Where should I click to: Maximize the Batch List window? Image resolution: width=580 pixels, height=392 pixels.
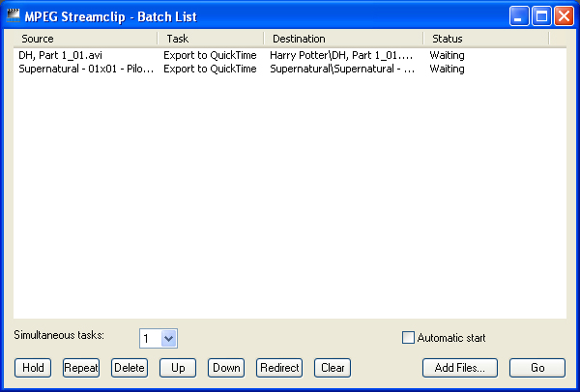[x=541, y=16]
